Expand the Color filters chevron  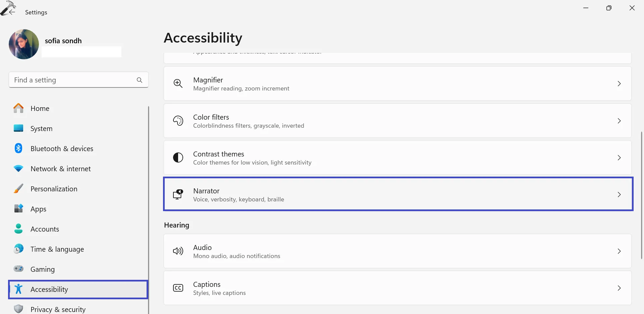pyautogui.click(x=619, y=121)
